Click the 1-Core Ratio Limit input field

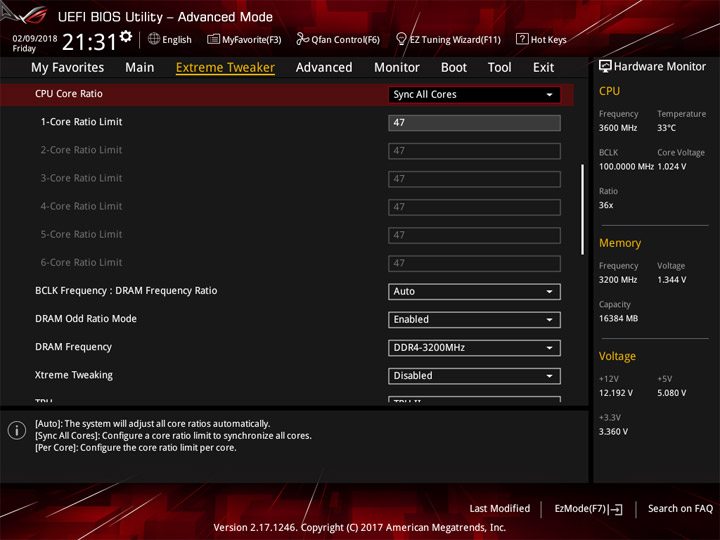coord(474,123)
